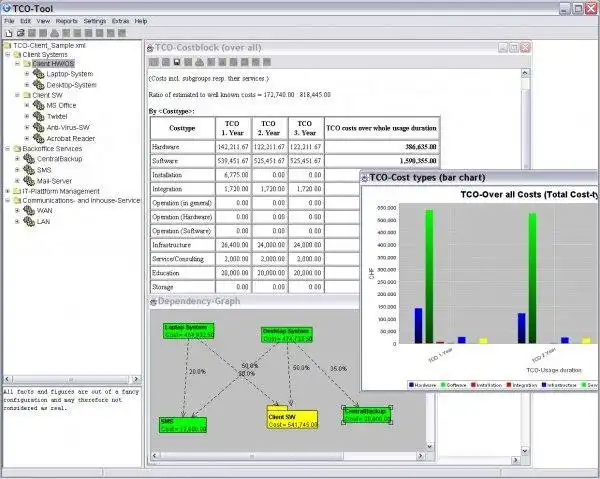Select the Laptop-System node in Dependency-Graph
Screen dimensions: 600x479
coord(189,331)
